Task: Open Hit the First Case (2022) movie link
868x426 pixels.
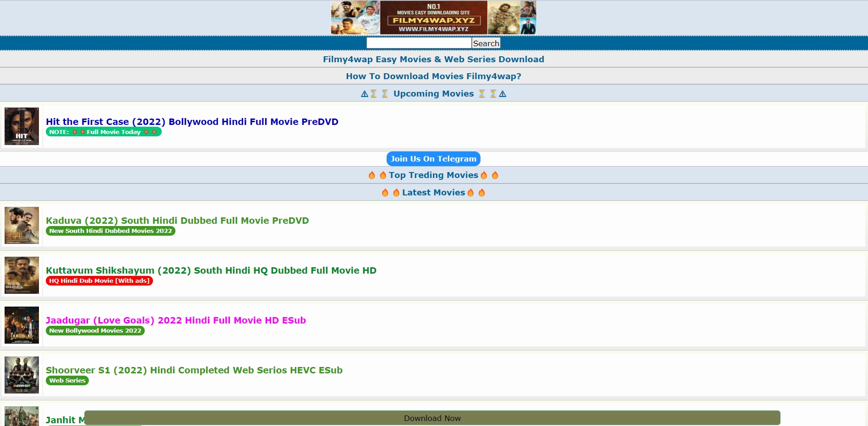Action: pos(192,122)
